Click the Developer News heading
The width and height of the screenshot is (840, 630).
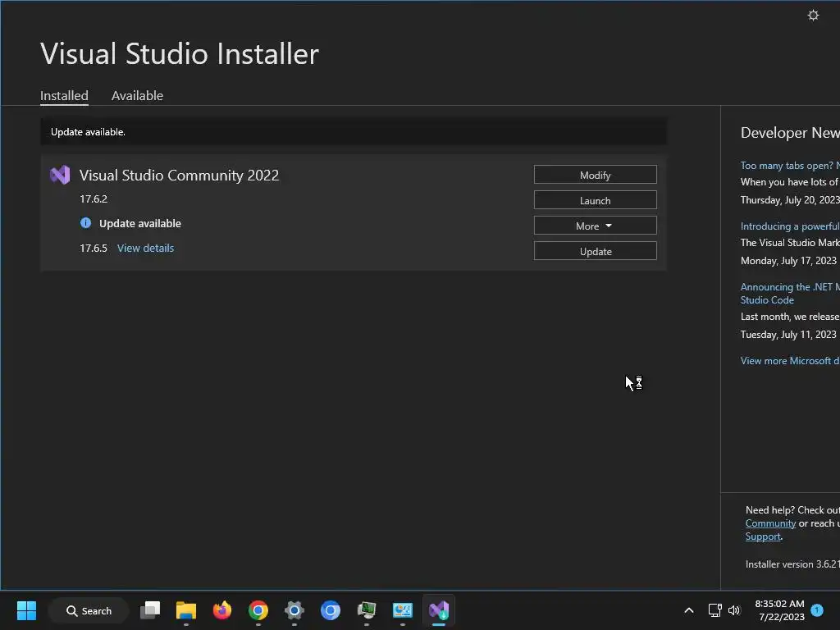[790, 132]
